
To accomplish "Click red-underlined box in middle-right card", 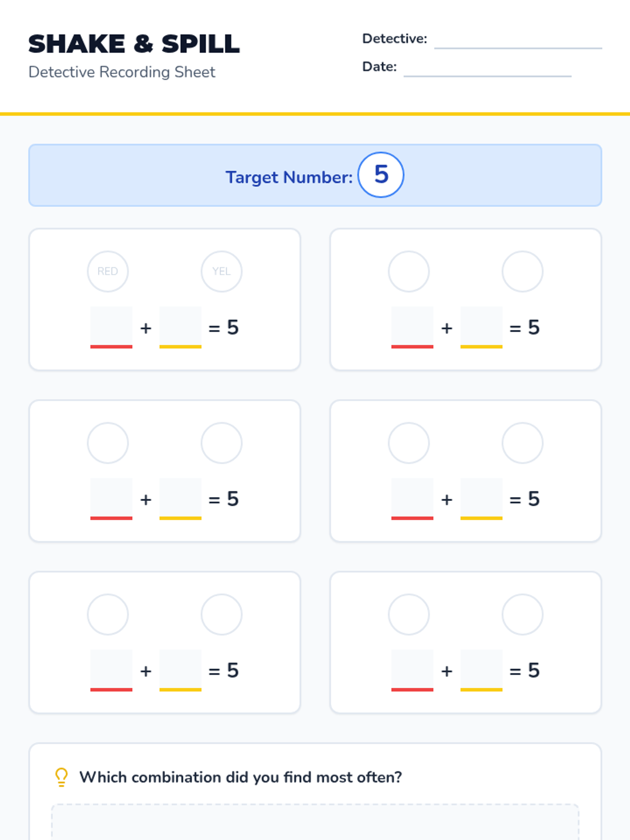I will pyautogui.click(x=412, y=499).
